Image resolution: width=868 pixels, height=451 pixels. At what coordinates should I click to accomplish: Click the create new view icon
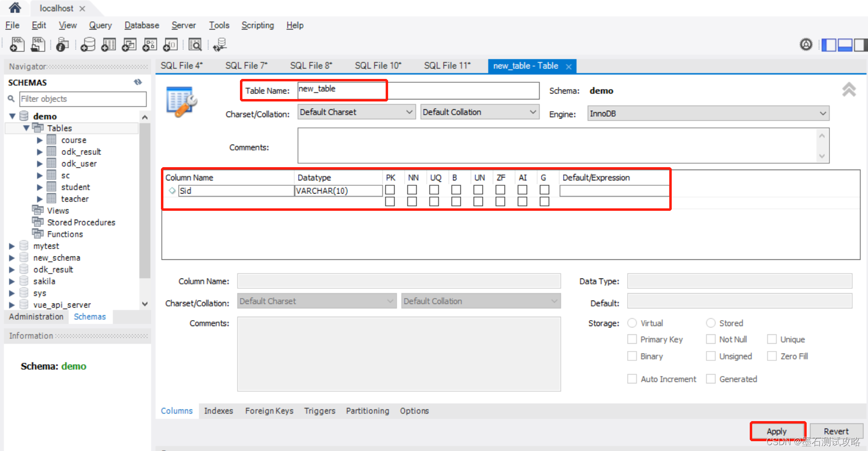click(x=129, y=45)
